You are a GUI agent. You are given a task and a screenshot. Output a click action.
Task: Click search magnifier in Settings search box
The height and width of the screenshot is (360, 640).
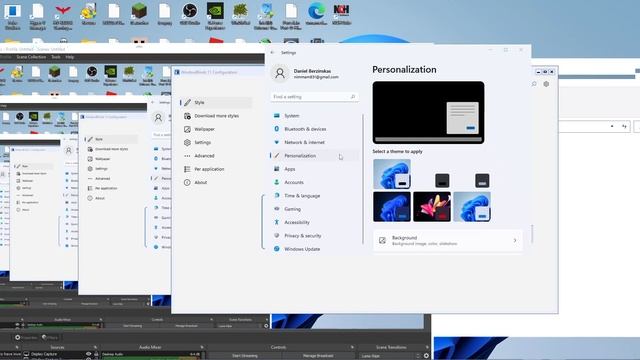pyautogui.click(x=353, y=97)
